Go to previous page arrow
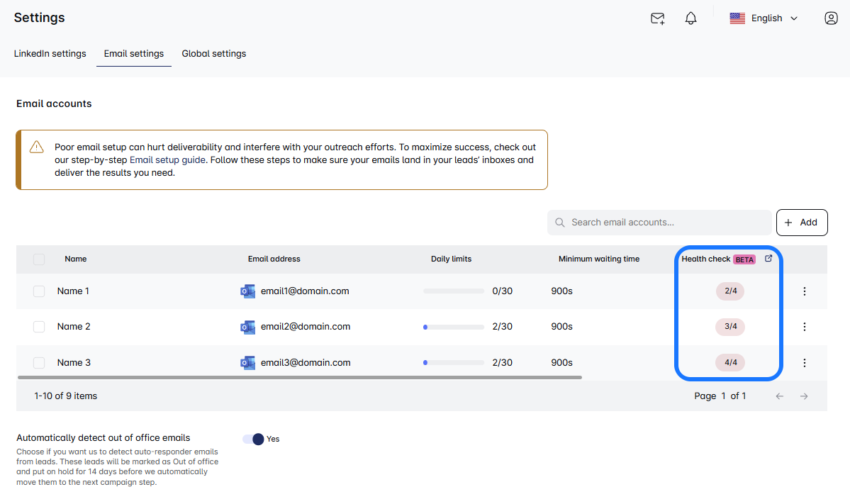Screen dimensions: 850x504 pyautogui.click(x=779, y=396)
